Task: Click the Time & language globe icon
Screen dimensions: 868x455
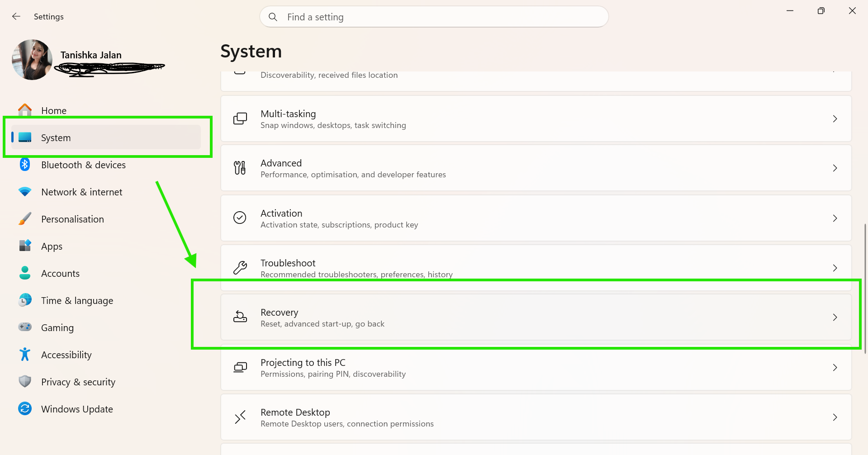Action: 25,300
